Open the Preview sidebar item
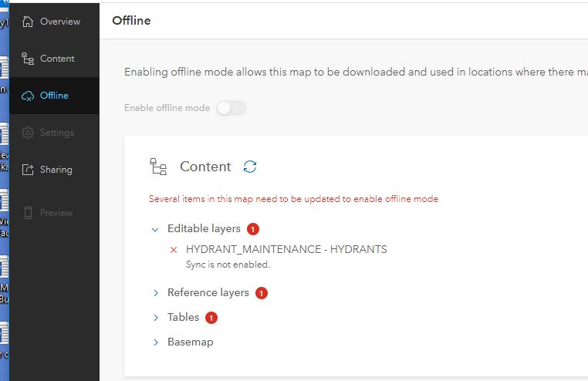The width and height of the screenshot is (588, 381). click(54, 212)
